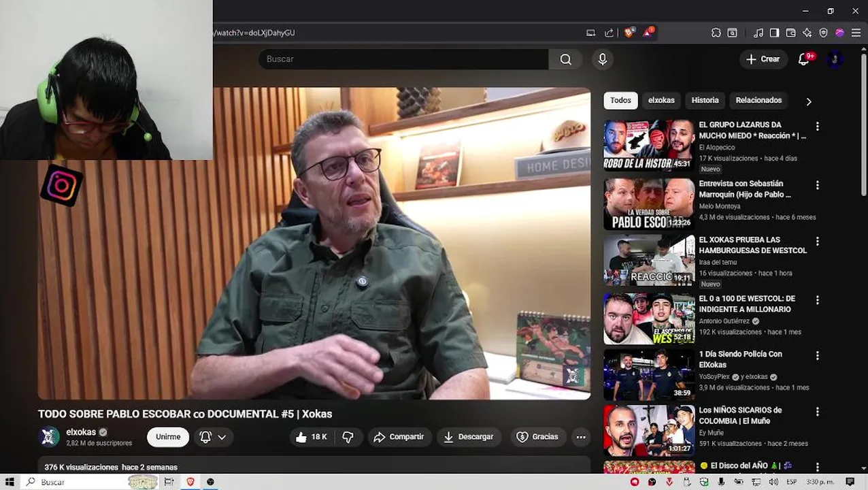Open options for 'XOKAS PRUEBA LAS HAMBURGUESAS' video
Image resolution: width=868 pixels, height=490 pixels.
coord(817,242)
